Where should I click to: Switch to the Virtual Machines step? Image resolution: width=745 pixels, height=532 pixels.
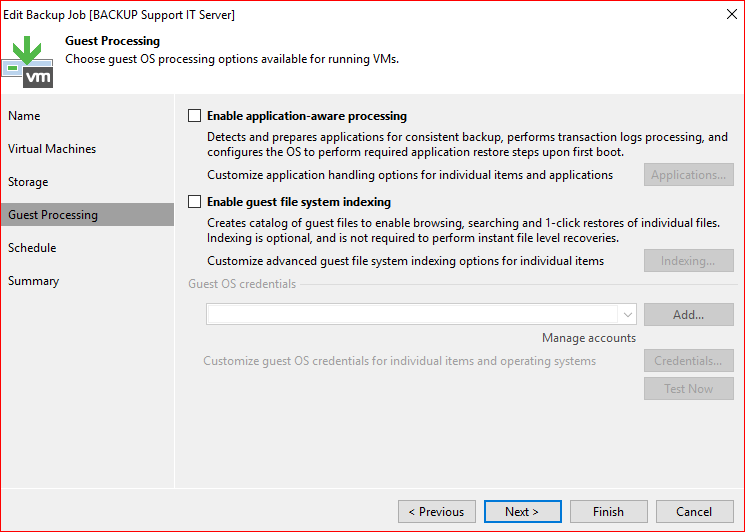52,149
